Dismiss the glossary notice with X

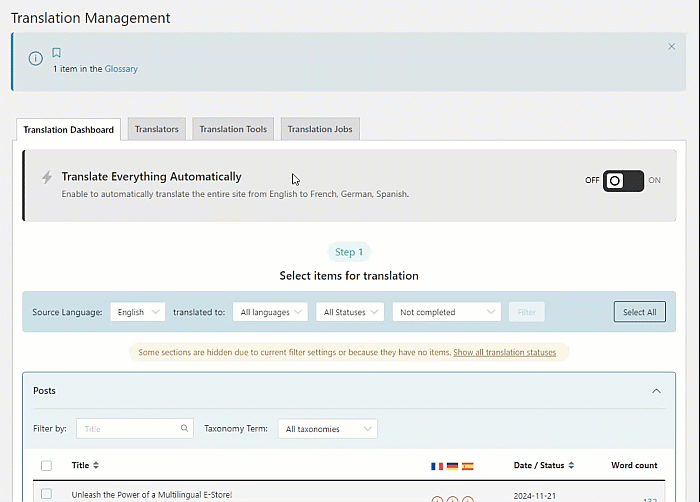point(671,46)
